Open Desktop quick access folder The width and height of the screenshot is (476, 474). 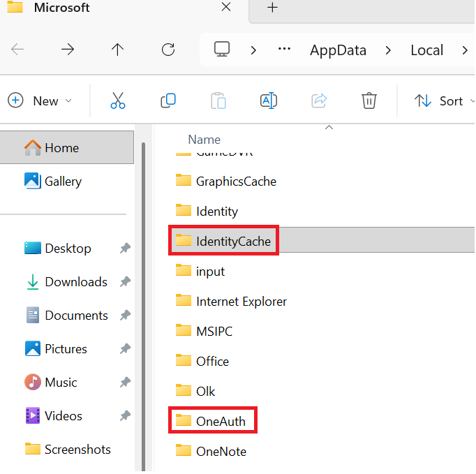[x=58, y=249]
